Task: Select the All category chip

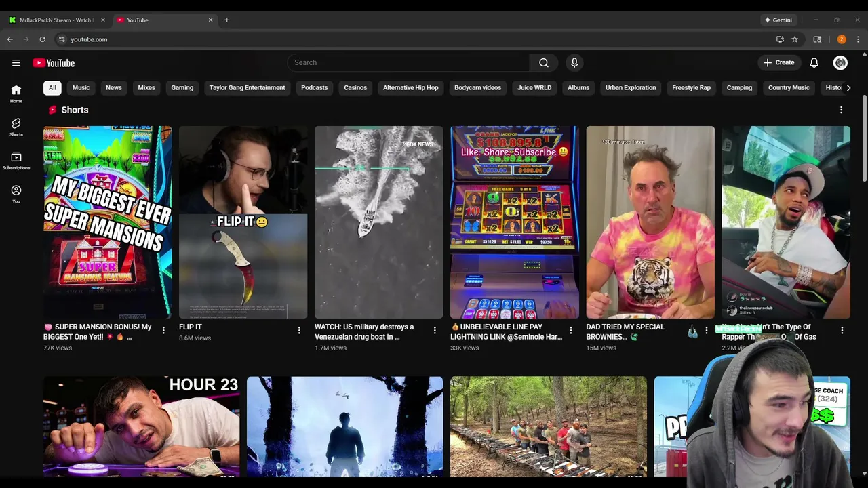Action: 52,87
